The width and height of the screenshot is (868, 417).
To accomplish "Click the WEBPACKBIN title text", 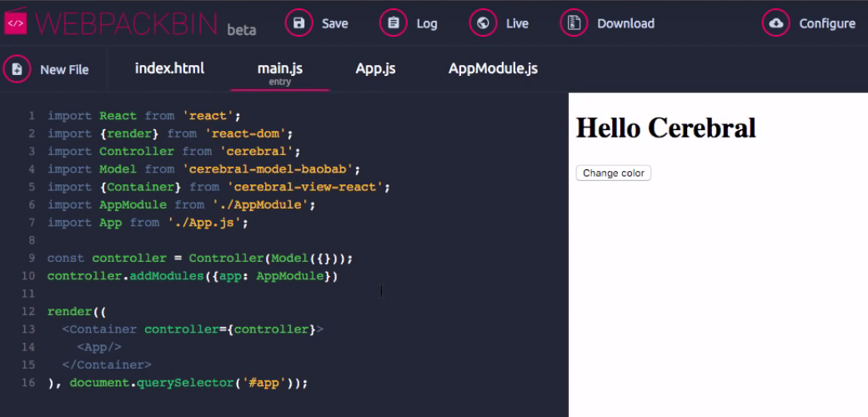I will (x=126, y=23).
